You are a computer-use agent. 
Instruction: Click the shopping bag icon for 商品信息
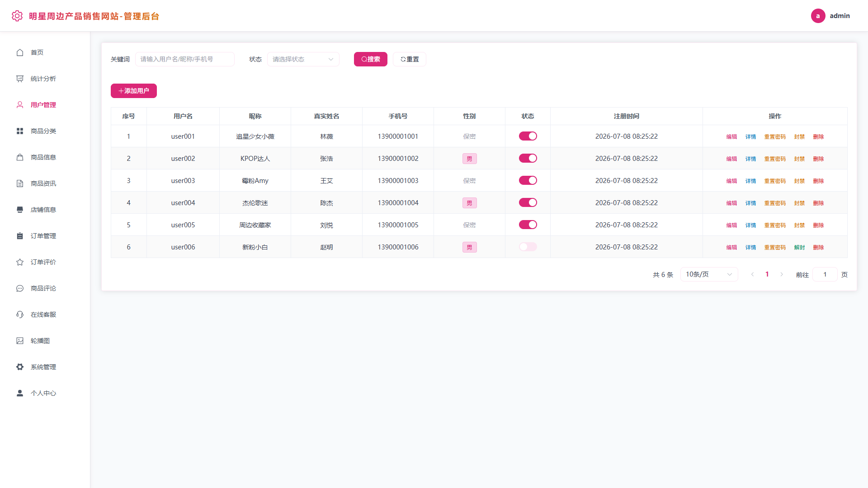pyautogui.click(x=20, y=157)
